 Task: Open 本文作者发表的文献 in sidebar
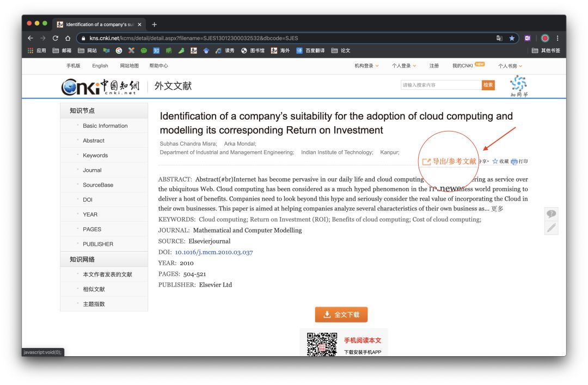tap(107, 275)
